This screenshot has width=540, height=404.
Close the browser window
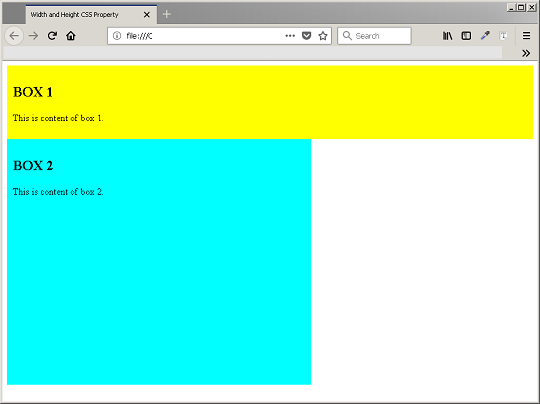[x=532, y=7]
